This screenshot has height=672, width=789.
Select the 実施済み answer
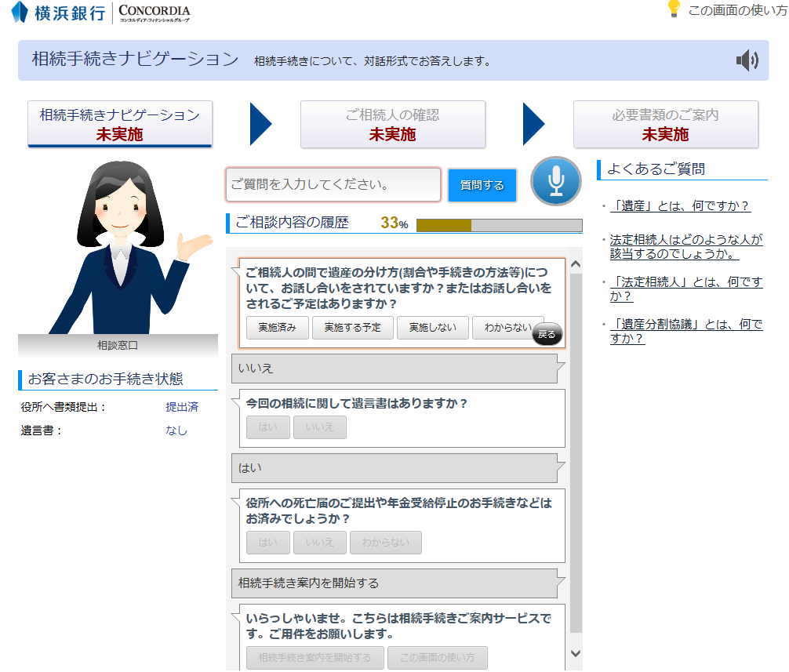(x=278, y=328)
